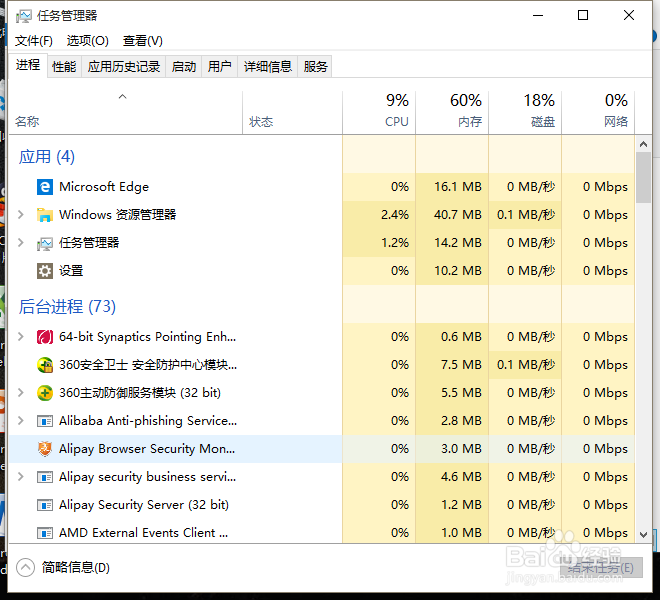Screen dimensions: 660x600
Task: Click the Alipay Security Server icon
Action: point(45,505)
